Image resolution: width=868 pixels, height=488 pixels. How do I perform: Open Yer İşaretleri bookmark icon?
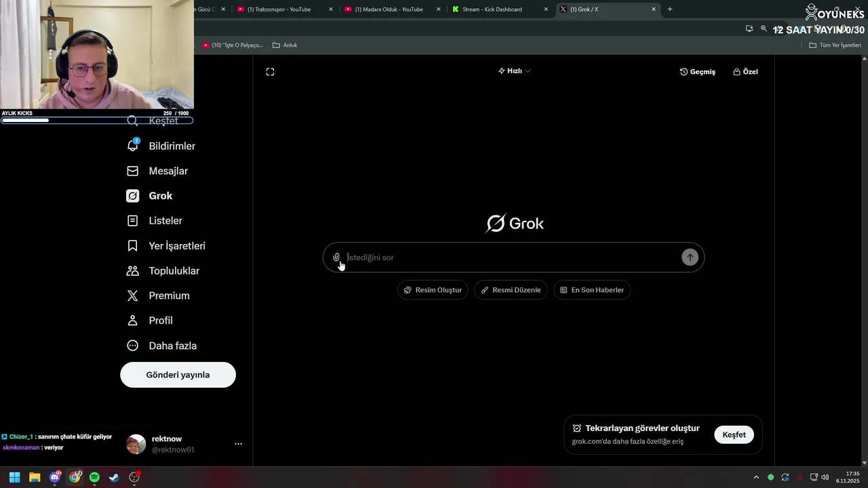[x=133, y=246]
